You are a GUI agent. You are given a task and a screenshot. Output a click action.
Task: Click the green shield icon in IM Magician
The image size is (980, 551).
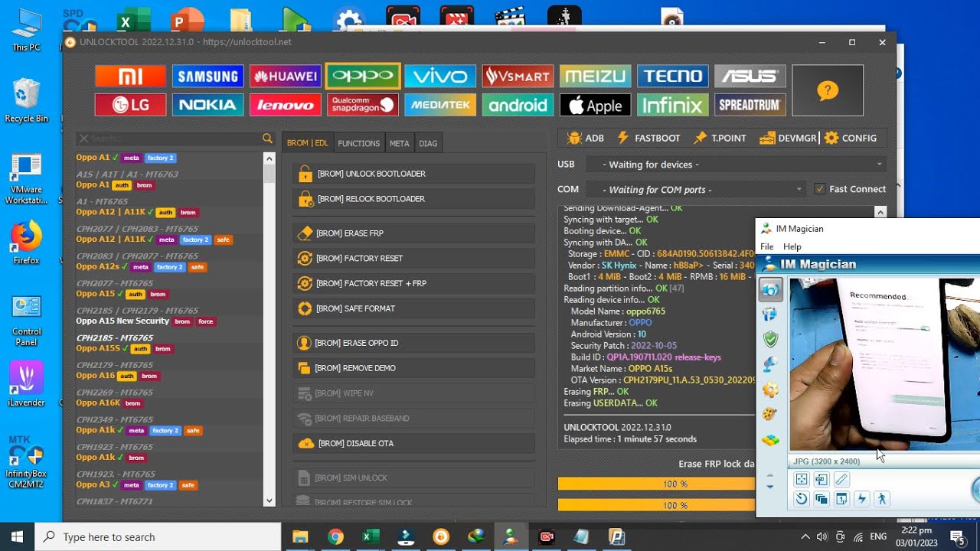pyautogui.click(x=770, y=339)
